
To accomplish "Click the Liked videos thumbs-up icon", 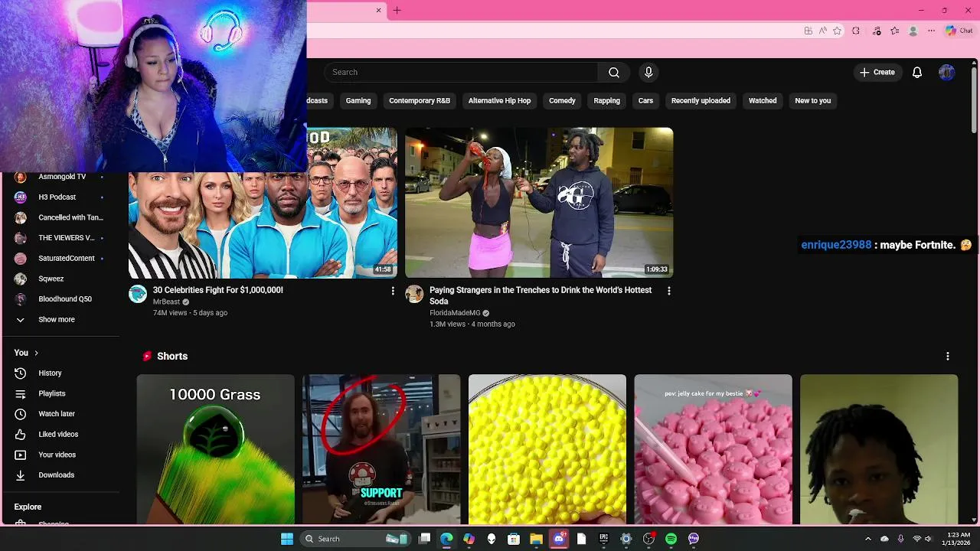I will (x=21, y=434).
